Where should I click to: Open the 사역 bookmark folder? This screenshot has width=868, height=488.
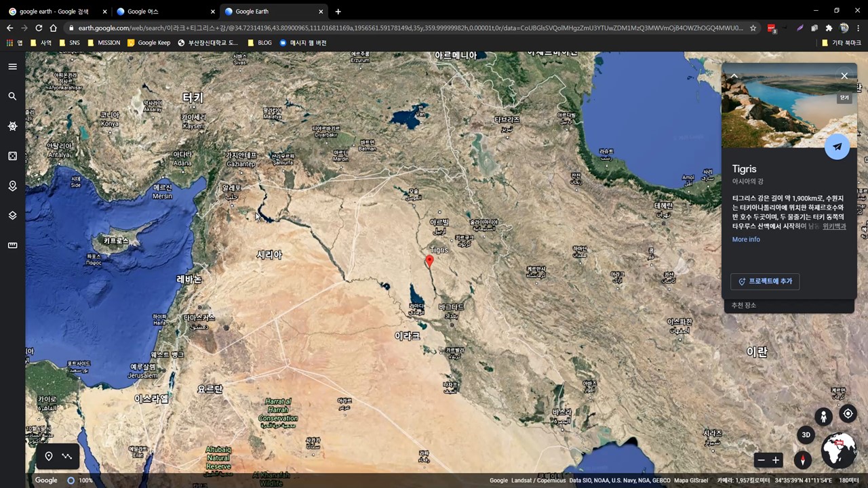pyautogui.click(x=40, y=43)
